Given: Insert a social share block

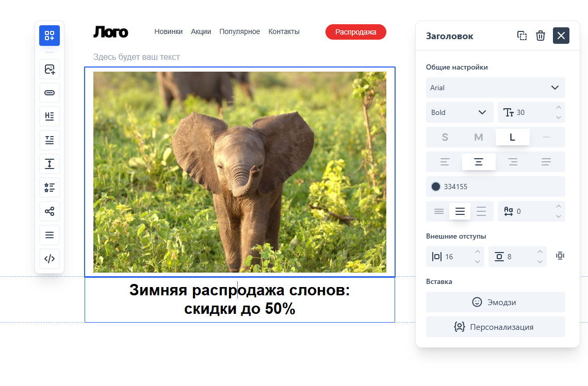Looking at the screenshot, I should (50, 211).
